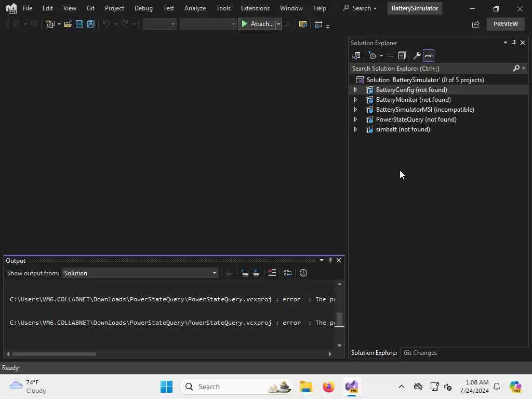Expand the BatteryConfig project node
This screenshot has width=532, height=399.
pos(355,90)
